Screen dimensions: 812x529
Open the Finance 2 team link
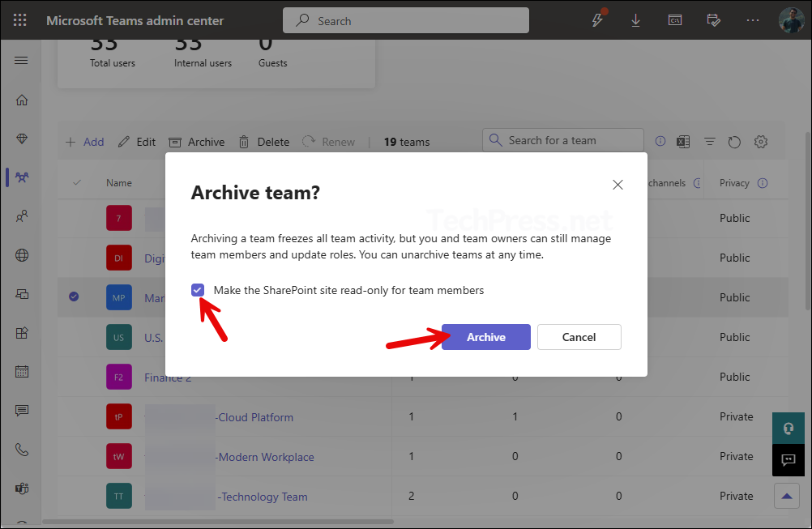point(168,377)
